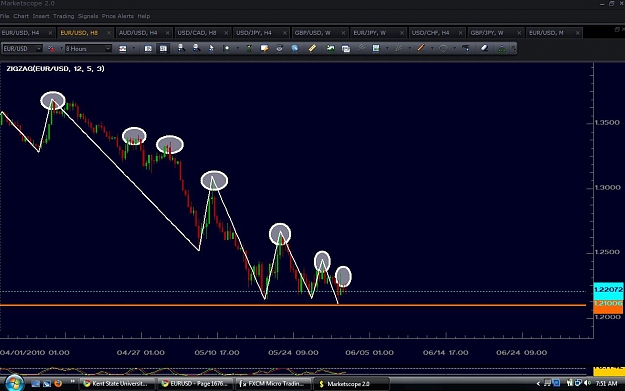Open FXCM Micro Trading taskbar window
This screenshot has height=391, width=625.
click(x=272, y=384)
